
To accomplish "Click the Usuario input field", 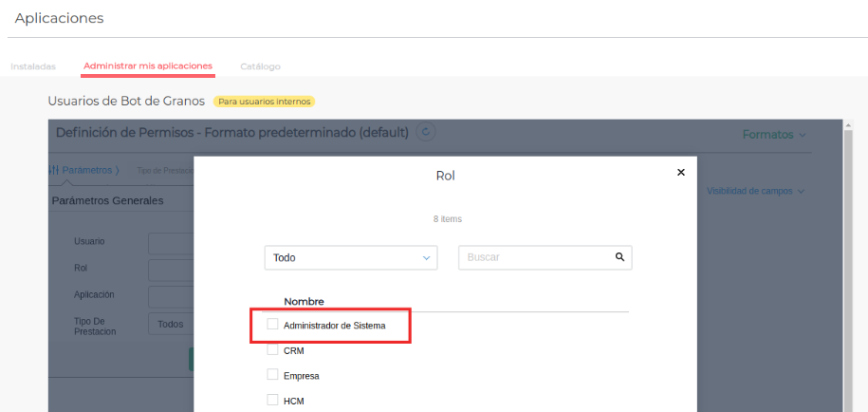I will point(171,244).
